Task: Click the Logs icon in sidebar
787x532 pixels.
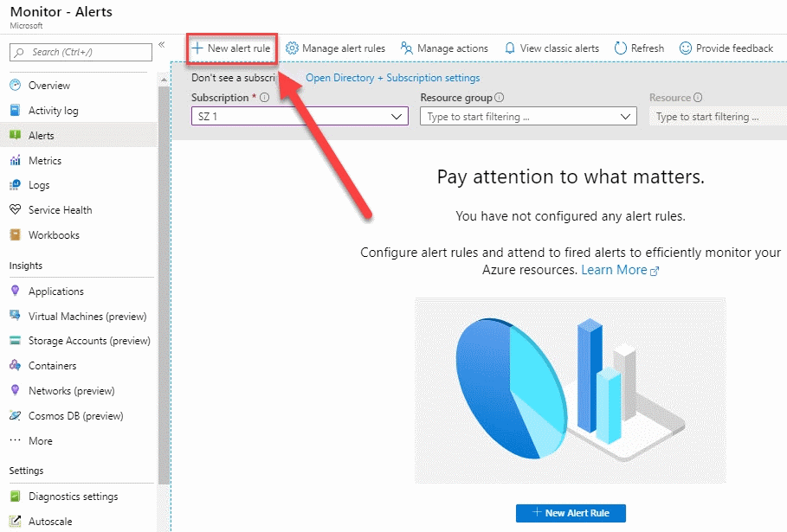Action: 15,184
